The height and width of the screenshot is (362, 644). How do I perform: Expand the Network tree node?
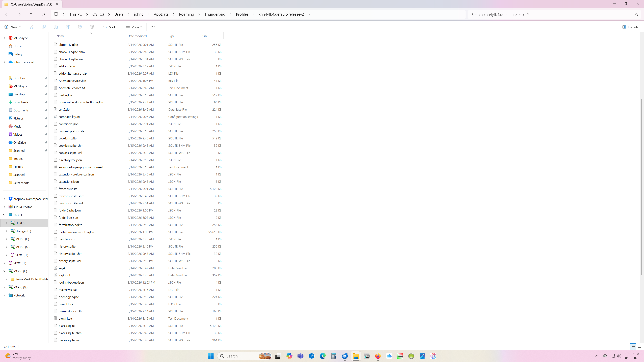[x=4, y=295]
